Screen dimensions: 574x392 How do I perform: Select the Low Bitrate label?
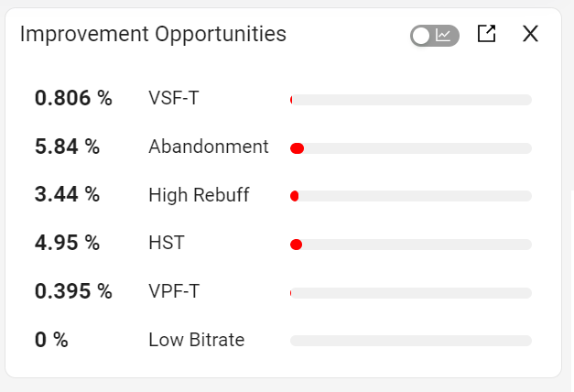click(196, 341)
